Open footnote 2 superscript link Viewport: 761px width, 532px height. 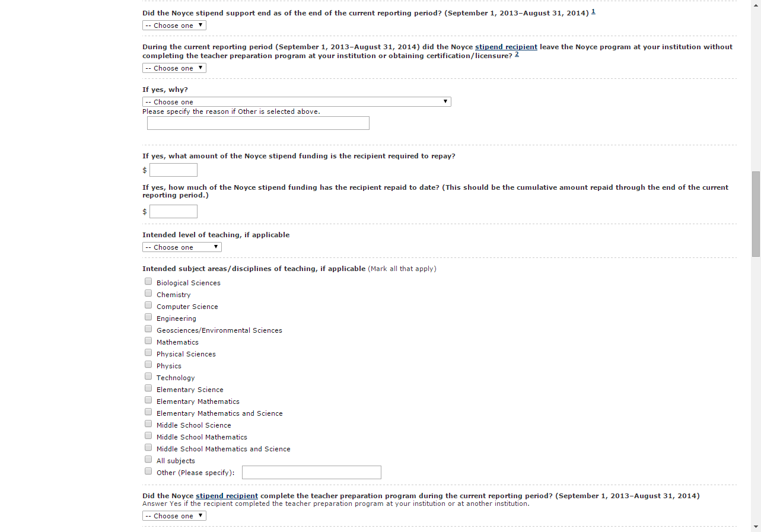click(x=517, y=55)
